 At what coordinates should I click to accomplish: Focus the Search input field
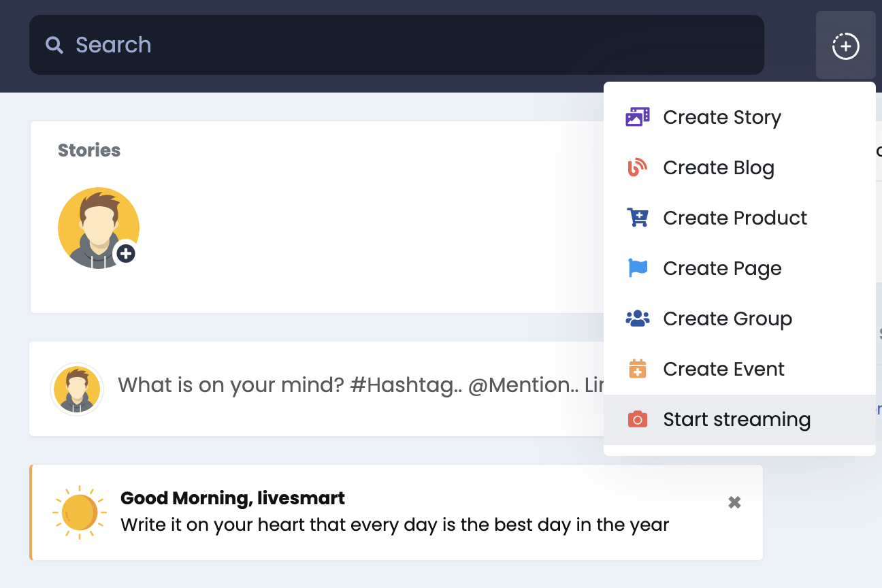(408, 45)
